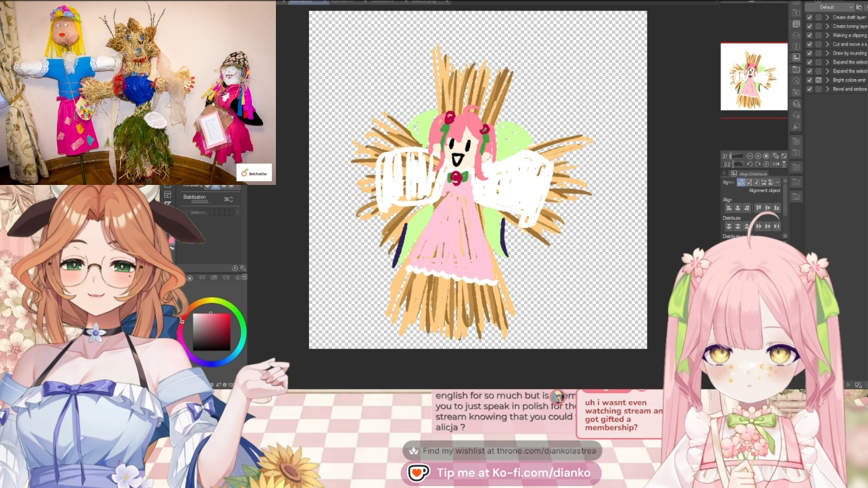868x488 pixels.
Task: Click the throne.com wishlist banner
Action: pyautogui.click(x=501, y=451)
